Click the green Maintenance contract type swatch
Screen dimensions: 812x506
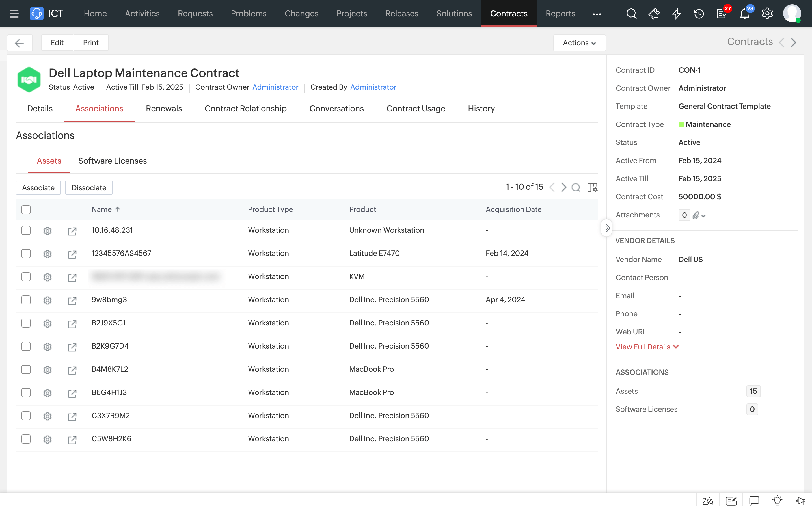point(681,124)
